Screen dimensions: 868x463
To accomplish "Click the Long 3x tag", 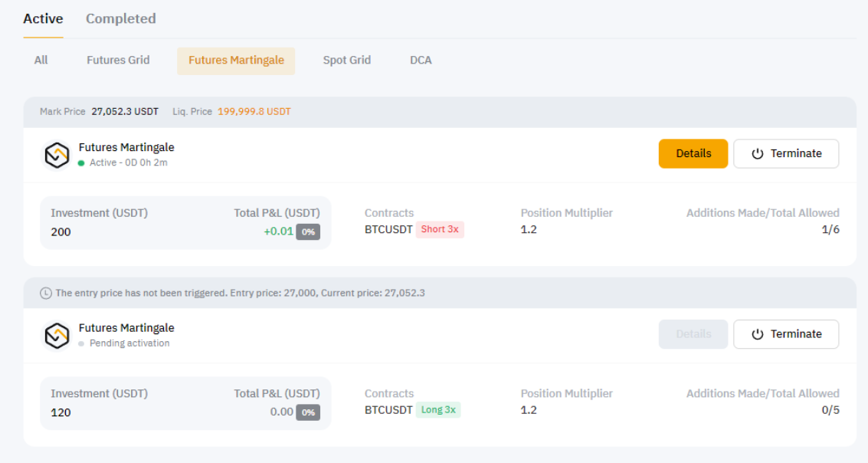I will (438, 410).
